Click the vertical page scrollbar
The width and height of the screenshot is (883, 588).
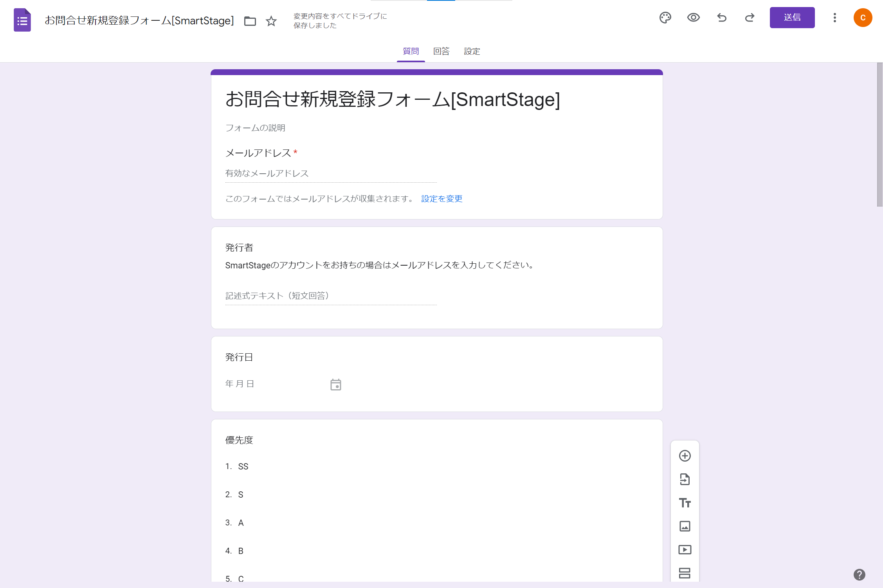pyautogui.click(x=879, y=135)
